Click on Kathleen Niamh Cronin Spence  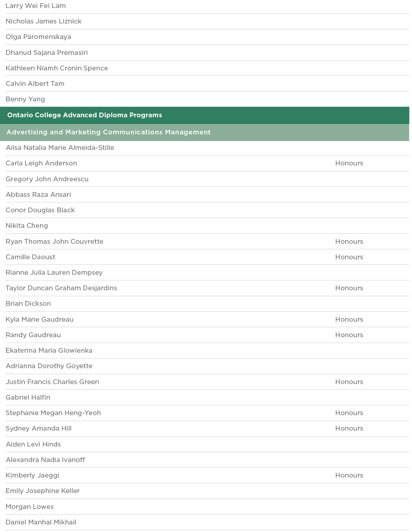coord(57,68)
